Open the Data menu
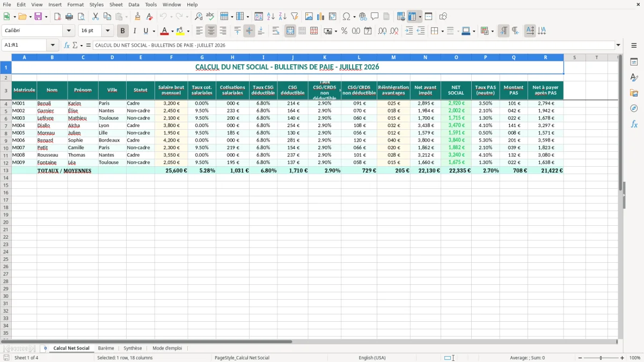644x362 pixels. (x=134, y=4)
